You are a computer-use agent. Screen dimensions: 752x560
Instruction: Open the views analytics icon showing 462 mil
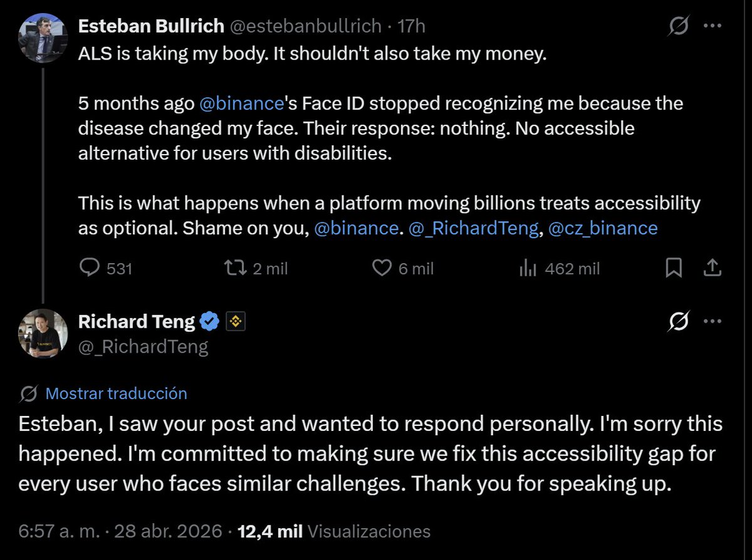pos(528,268)
